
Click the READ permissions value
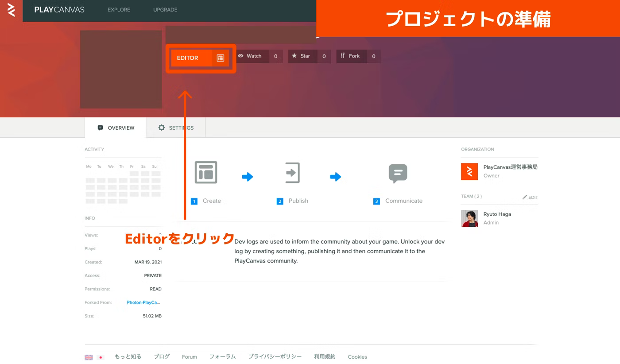(x=155, y=289)
